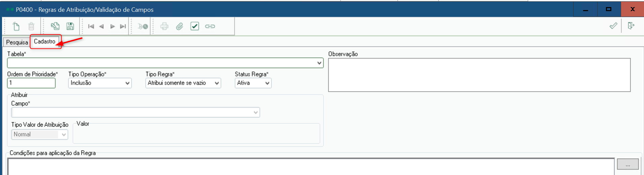Select the Cadastro tab
Screen dimensions: 644x175
pyautogui.click(x=45, y=41)
